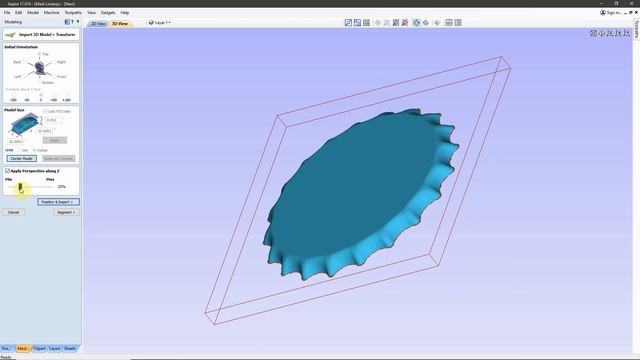Click the model Z size input field

pos(53,120)
